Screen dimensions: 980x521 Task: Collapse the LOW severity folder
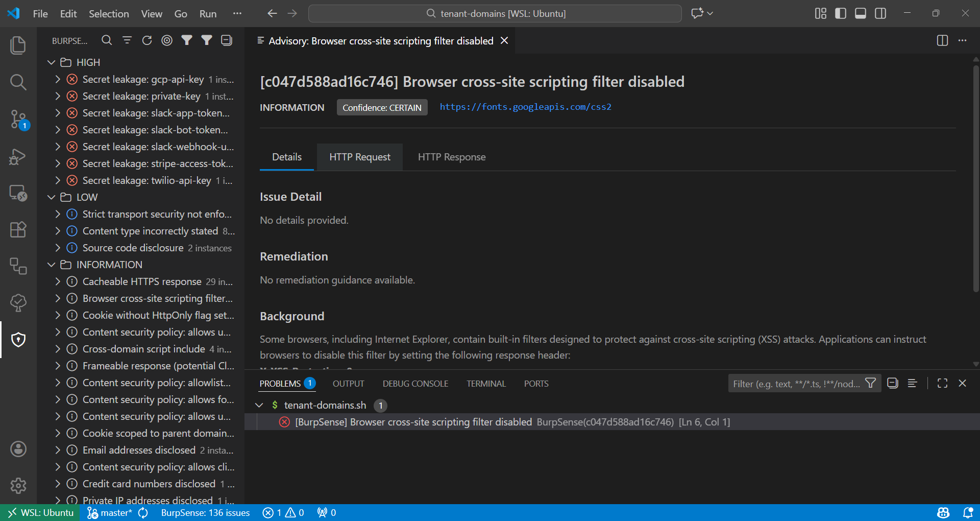51,197
